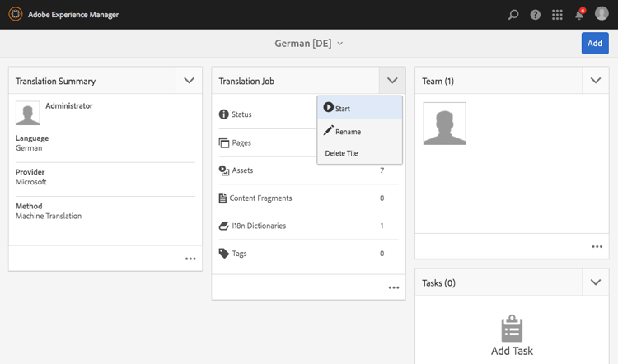Open the German [DE] project dropdown
This screenshot has height=364, width=618.
[x=309, y=43]
